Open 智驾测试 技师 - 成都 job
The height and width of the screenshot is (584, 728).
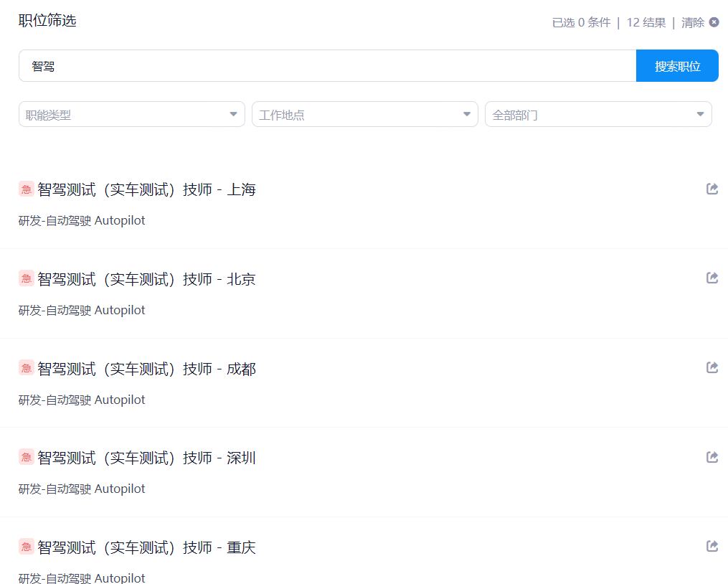pos(147,369)
